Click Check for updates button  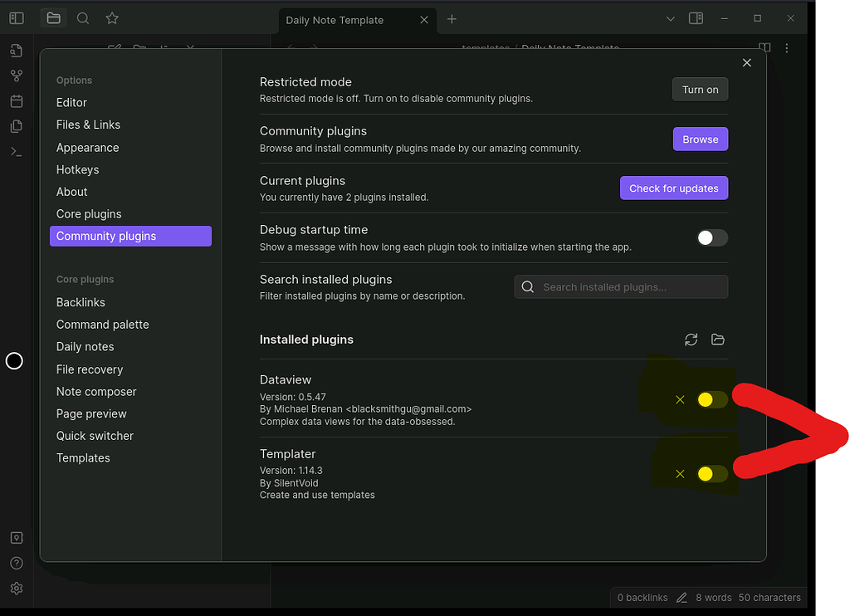pos(674,188)
